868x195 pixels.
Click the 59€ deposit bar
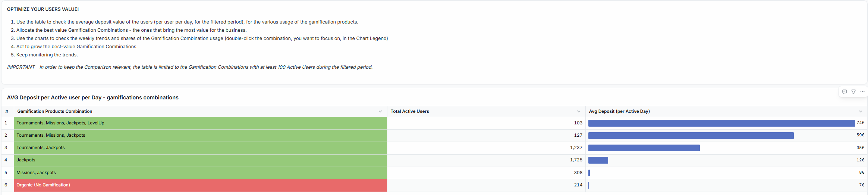click(x=691, y=135)
